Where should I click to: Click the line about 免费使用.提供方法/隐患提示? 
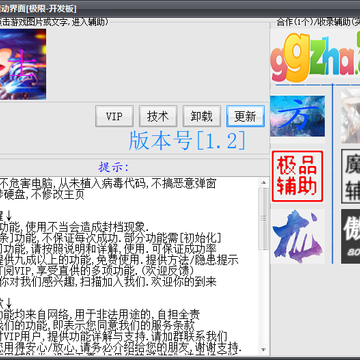pos(119,260)
